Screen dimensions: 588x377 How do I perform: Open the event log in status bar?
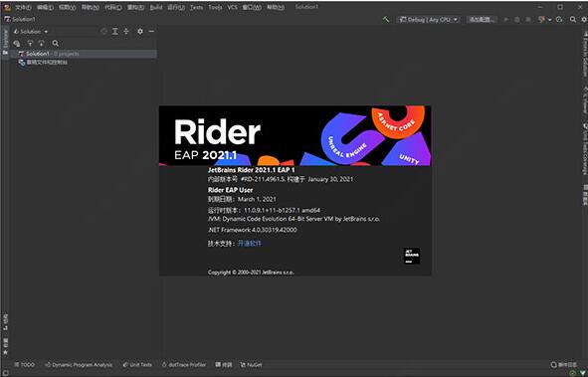point(564,365)
